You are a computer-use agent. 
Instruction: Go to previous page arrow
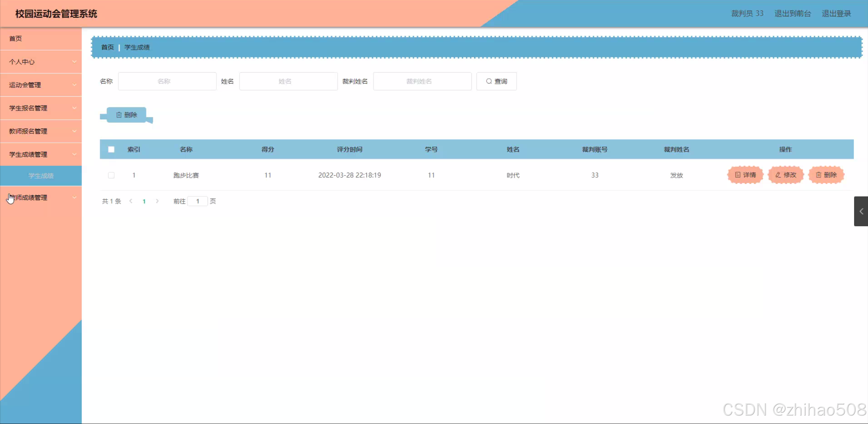point(131,201)
